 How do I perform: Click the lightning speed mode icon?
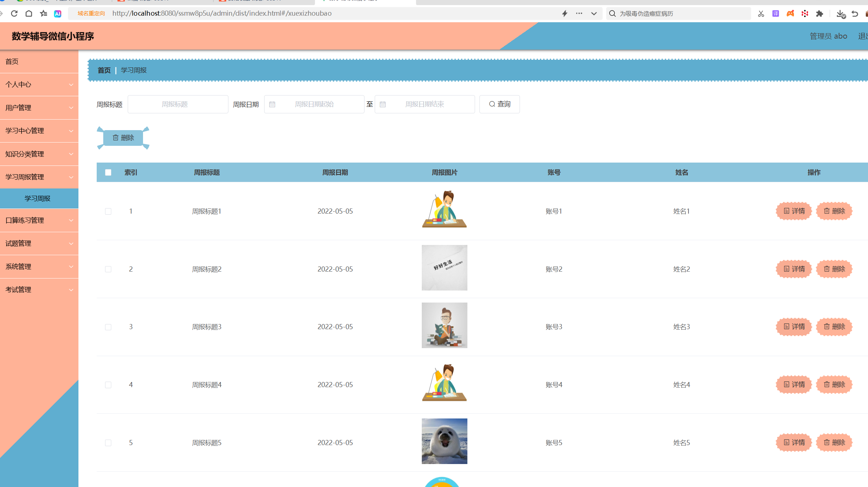coord(564,13)
